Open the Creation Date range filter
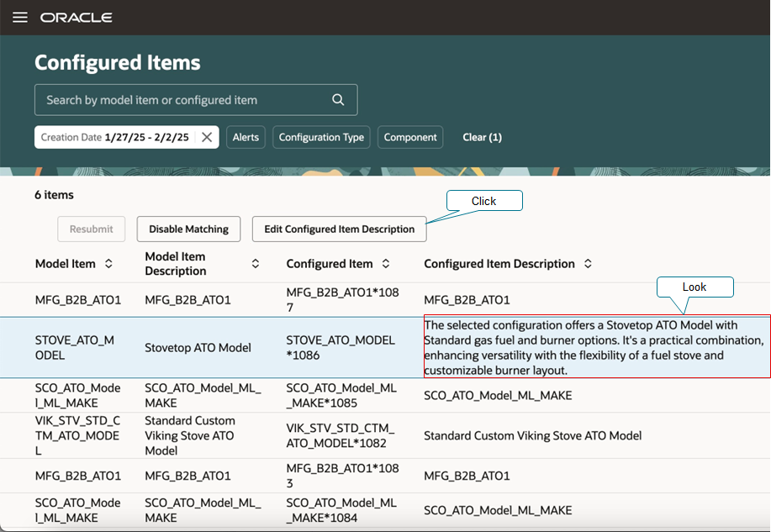The width and height of the screenshot is (771, 532). point(115,137)
